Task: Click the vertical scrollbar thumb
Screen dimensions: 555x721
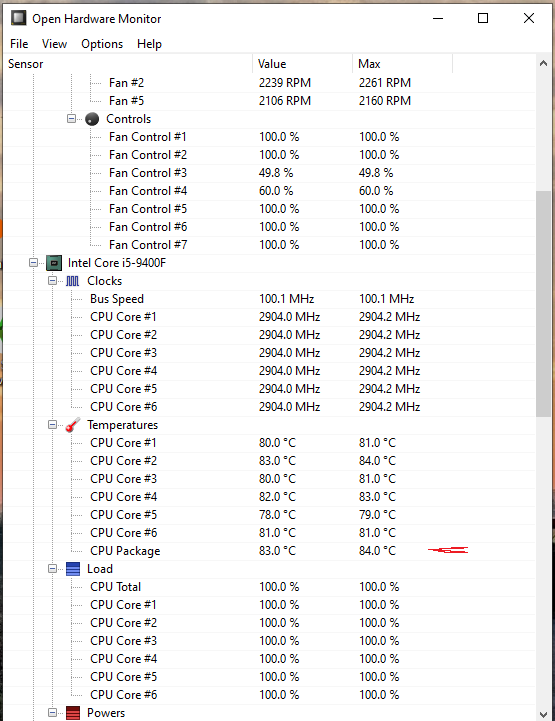Action: (x=543, y=303)
